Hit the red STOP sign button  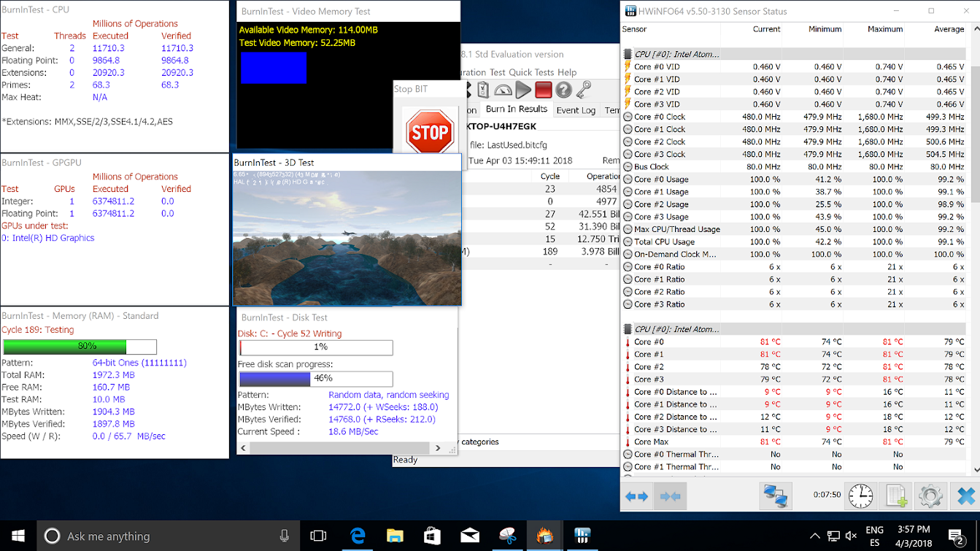(429, 131)
